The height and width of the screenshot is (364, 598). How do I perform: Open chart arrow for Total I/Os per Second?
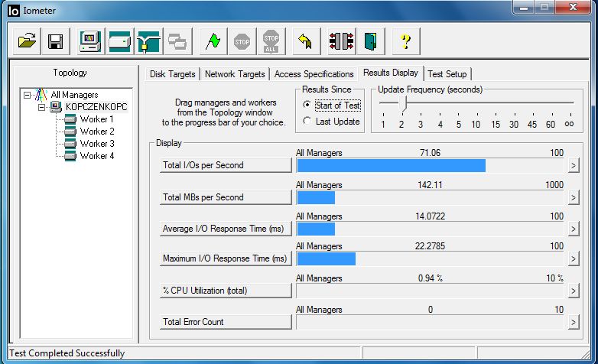[x=573, y=166]
